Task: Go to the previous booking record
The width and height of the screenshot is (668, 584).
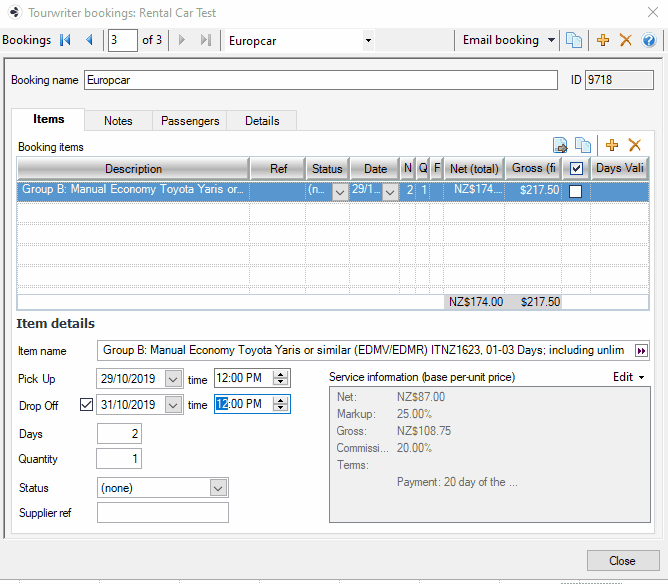Action: coord(89,40)
